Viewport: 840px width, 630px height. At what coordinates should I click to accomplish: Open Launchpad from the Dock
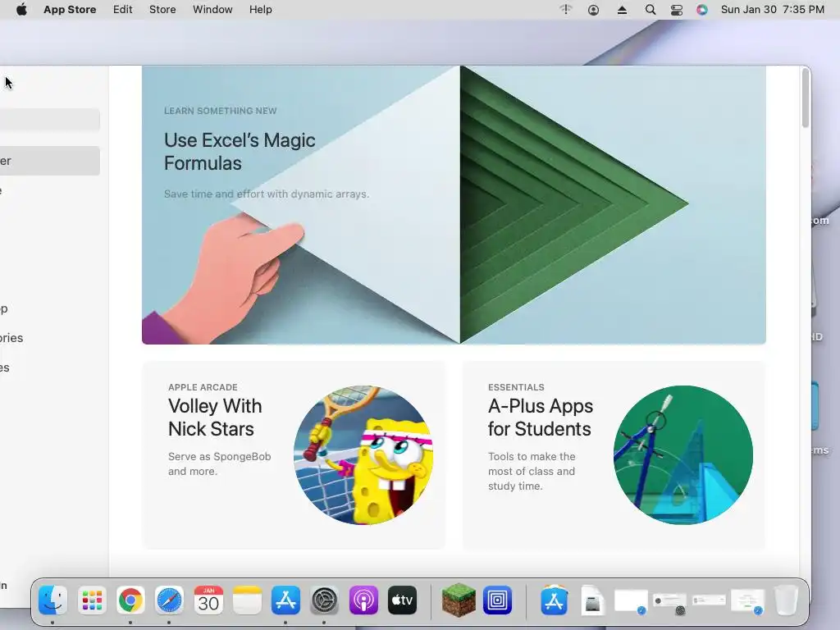click(x=92, y=600)
